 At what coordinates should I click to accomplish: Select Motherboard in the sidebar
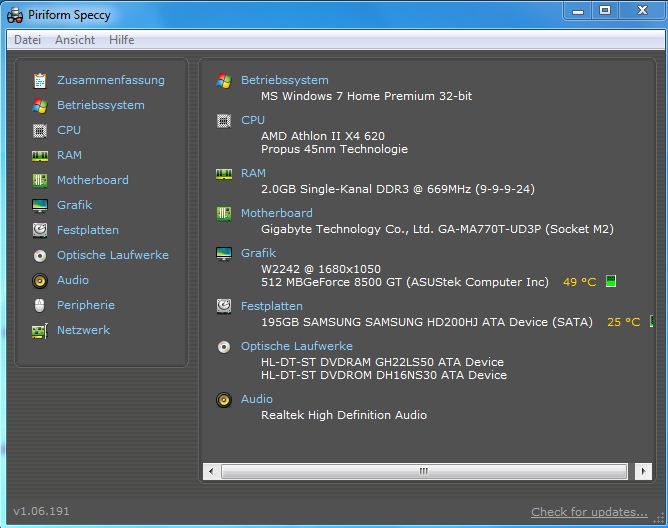tap(92, 180)
